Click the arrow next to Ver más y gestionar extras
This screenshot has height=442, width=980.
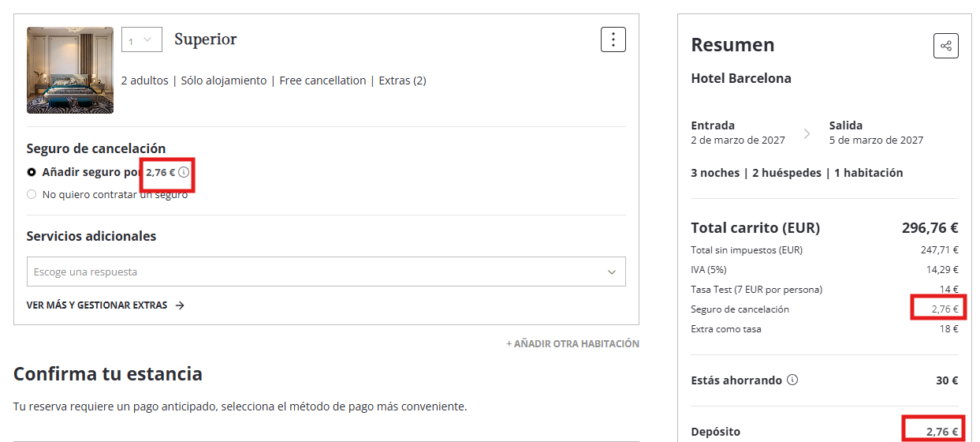tap(180, 305)
